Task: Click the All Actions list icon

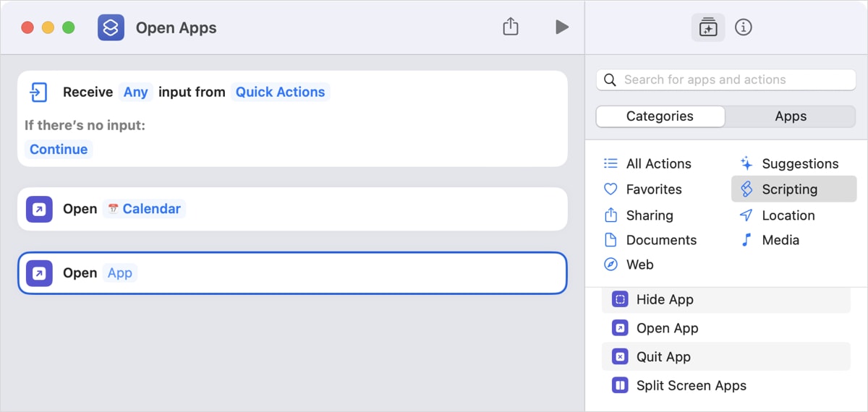Action: pos(610,163)
